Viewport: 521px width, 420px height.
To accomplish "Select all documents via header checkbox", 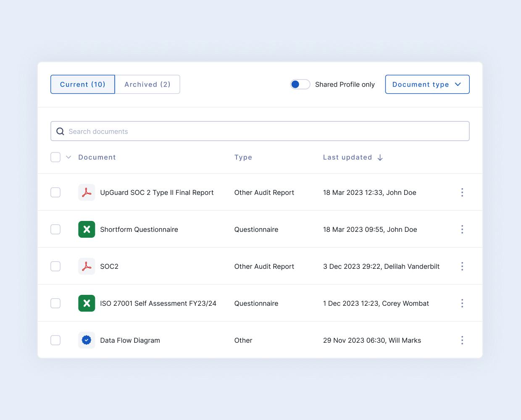I will (55, 157).
